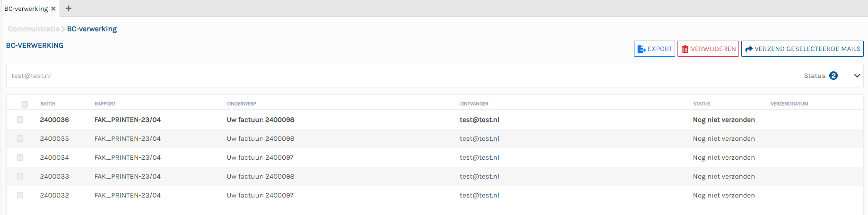Click the Status filter count badge
Image resolution: width=868 pixels, height=215 pixels.
(833, 76)
